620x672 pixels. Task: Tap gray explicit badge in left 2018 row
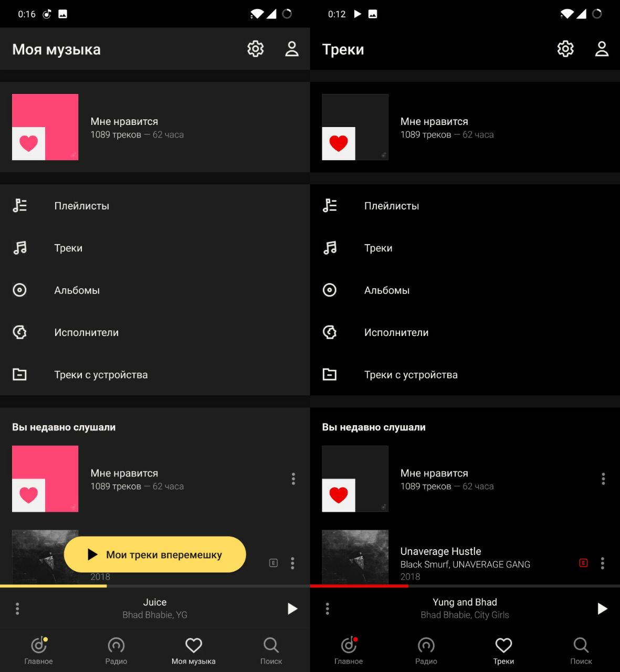(x=274, y=563)
